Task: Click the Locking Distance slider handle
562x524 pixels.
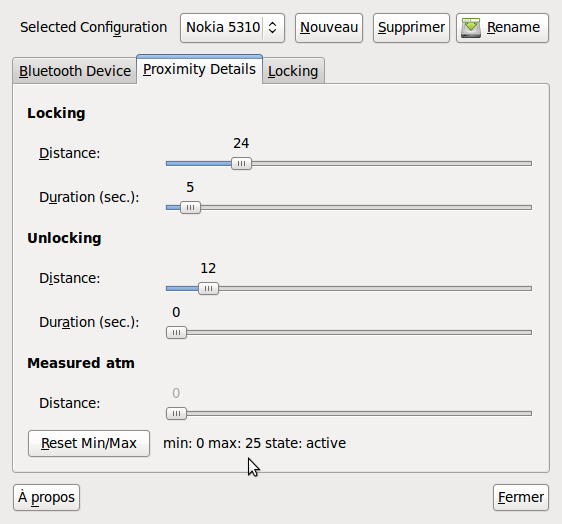Action: tap(241, 163)
